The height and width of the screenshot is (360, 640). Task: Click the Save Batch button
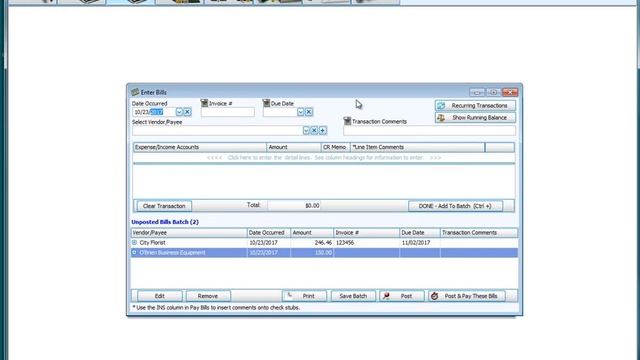tap(353, 296)
